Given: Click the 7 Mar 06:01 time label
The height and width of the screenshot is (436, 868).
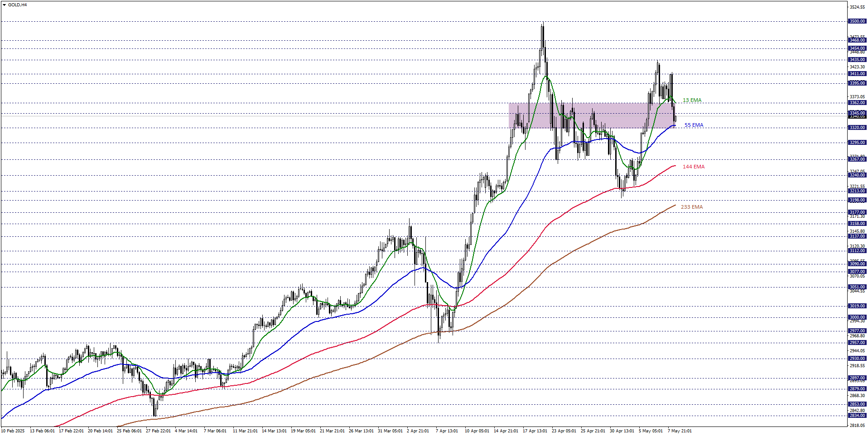Looking at the screenshot, I should coord(215,431).
